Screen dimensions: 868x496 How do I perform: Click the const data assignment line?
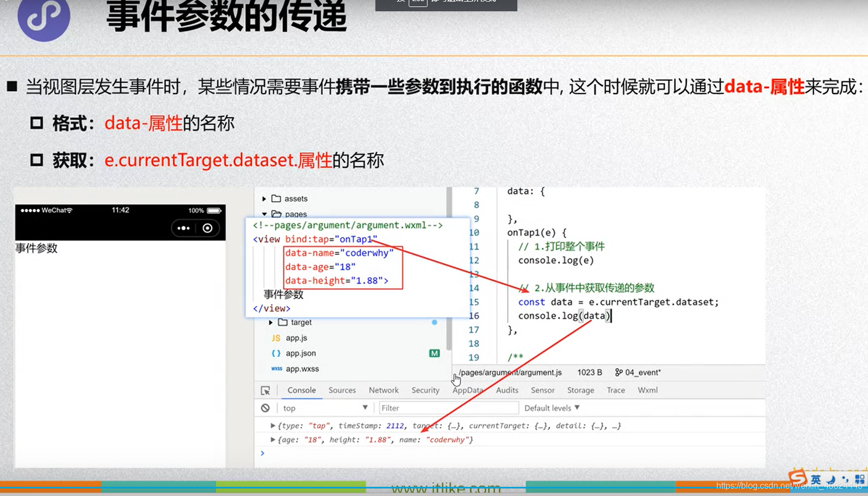tap(618, 302)
